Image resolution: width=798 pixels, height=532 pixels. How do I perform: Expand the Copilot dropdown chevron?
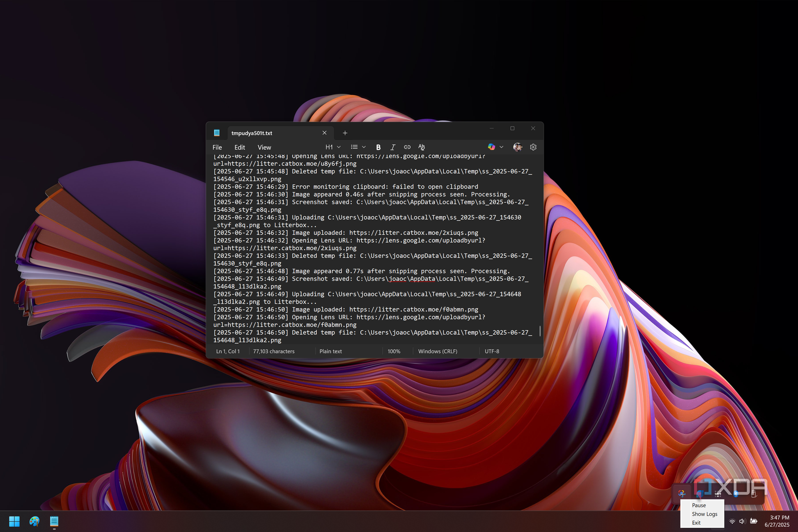click(502, 147)
